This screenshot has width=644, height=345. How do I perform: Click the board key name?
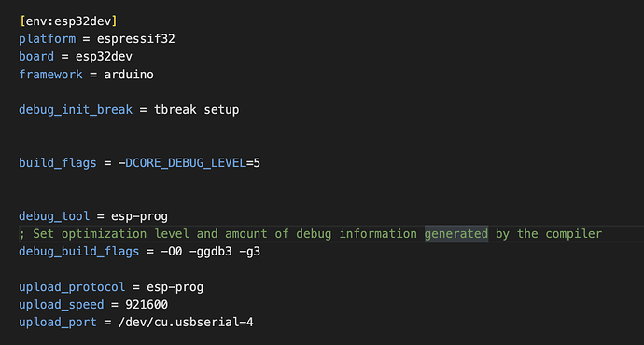[36, 57]
